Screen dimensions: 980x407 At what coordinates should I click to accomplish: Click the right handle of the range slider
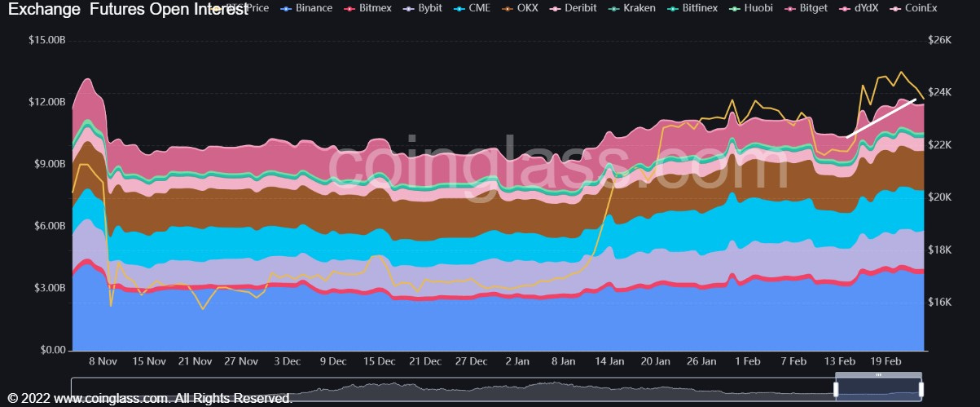tap(921, 389)
